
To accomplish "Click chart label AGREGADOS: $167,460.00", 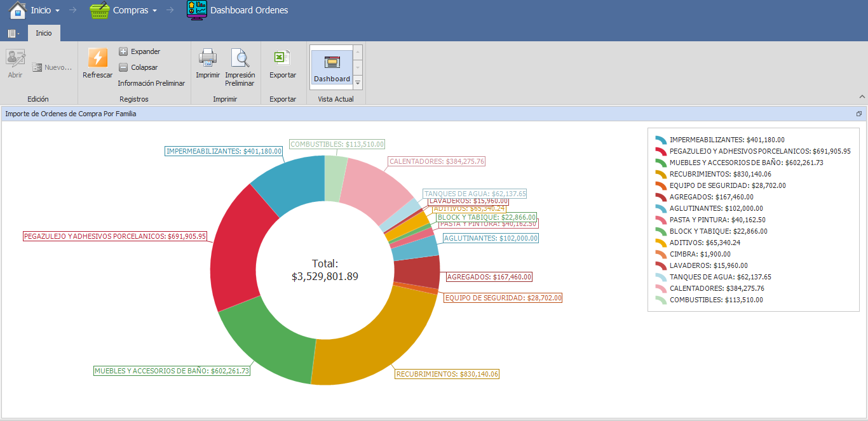I will point(489,277).
